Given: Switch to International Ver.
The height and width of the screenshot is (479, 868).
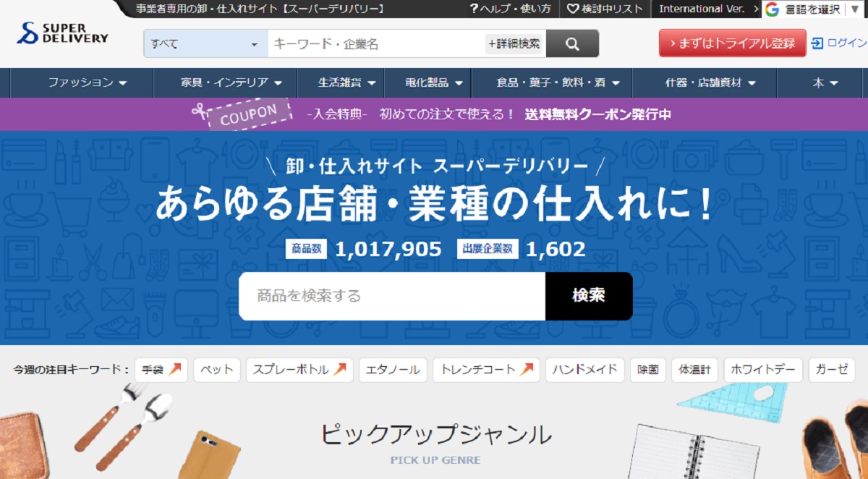Looking at the screenshot, I should (707, 9).
